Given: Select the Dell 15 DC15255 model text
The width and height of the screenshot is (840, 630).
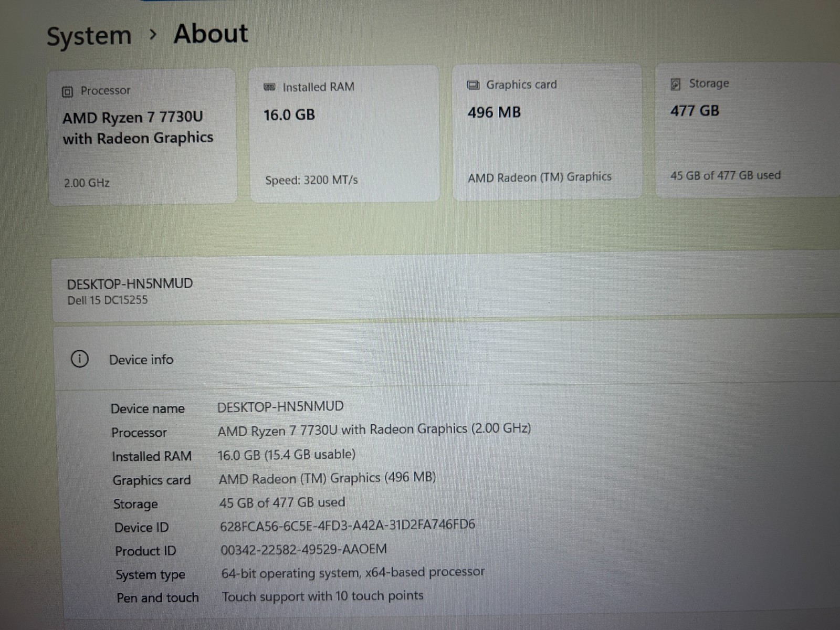Looking at the screenshot, I should tap(107, 300).
